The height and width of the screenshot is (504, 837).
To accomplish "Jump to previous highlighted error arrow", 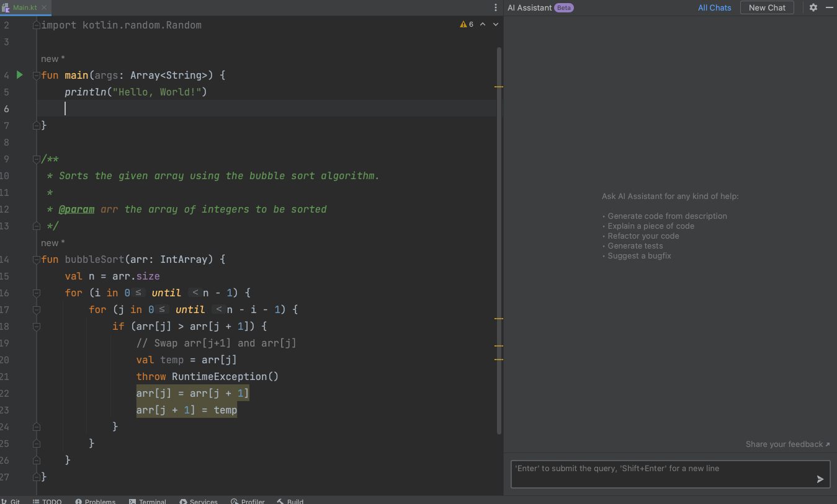I will click(x=483, y=25).
